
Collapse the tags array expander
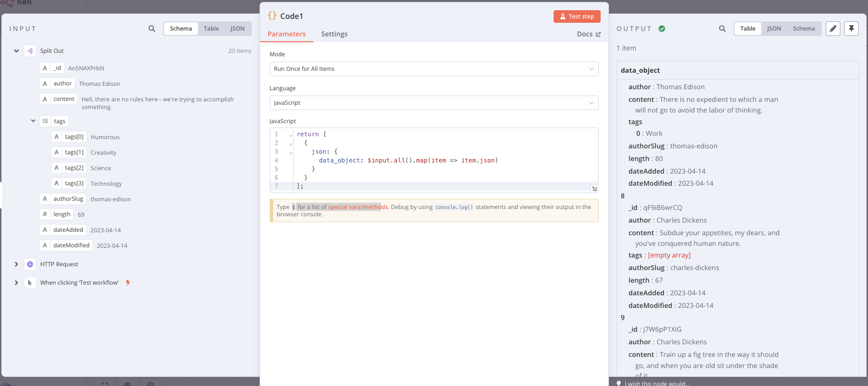coord(33,121)
